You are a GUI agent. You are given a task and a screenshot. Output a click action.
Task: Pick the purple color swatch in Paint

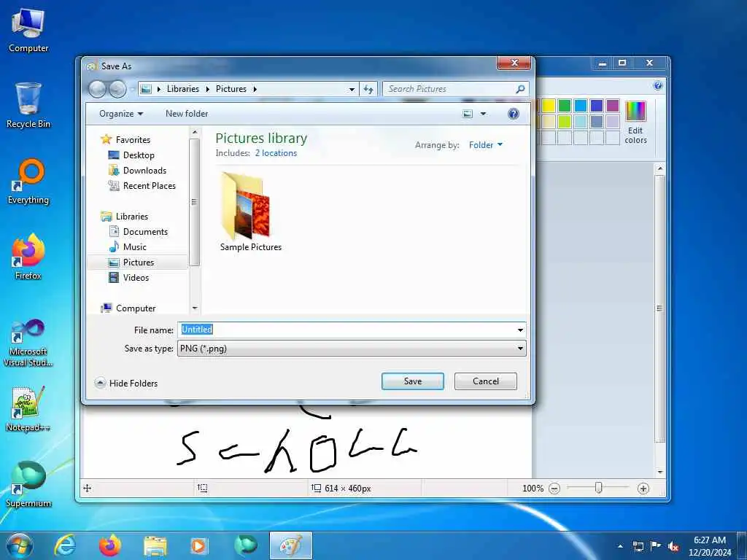[x=613, y=106]
